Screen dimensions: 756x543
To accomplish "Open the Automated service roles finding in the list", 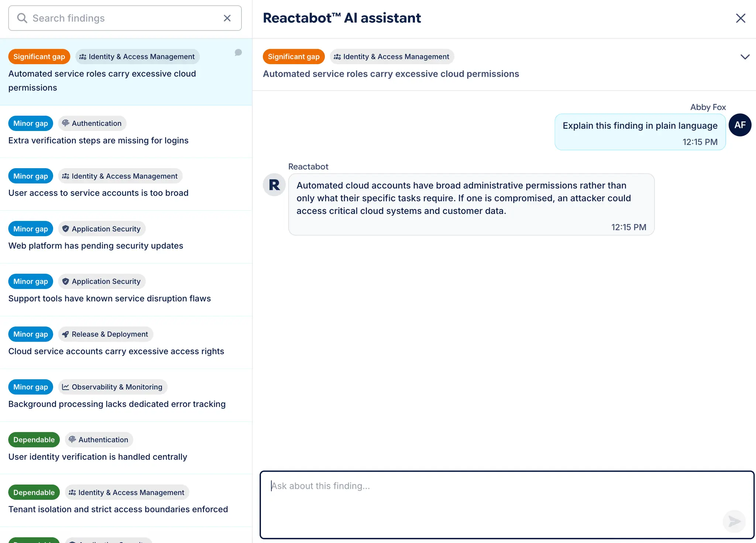I will tap(126, 72).
